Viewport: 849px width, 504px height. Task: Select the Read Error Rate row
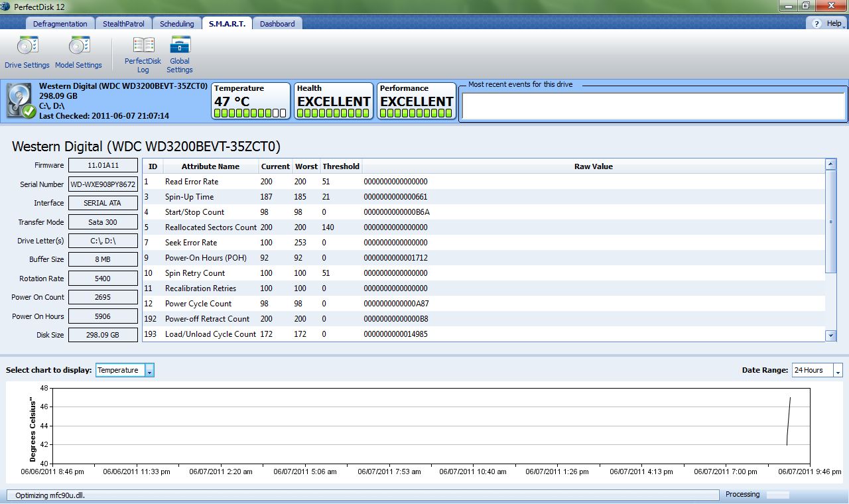click(x=484, y=182)
